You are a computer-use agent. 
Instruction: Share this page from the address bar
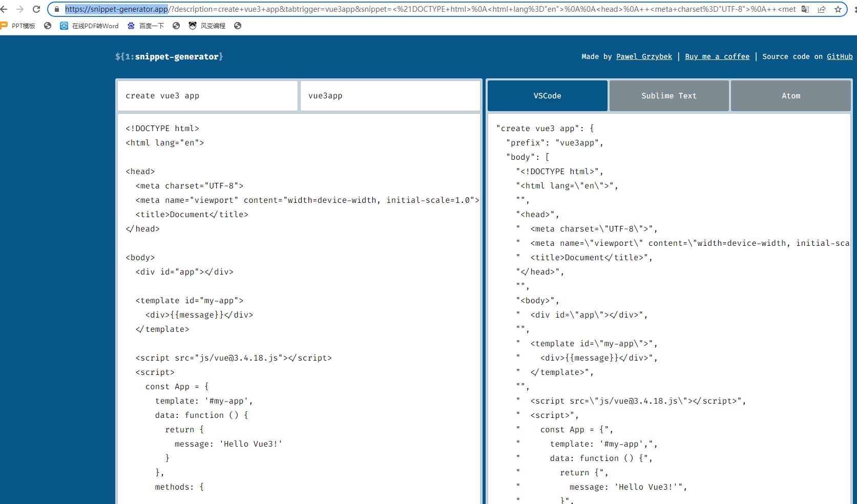822,9
